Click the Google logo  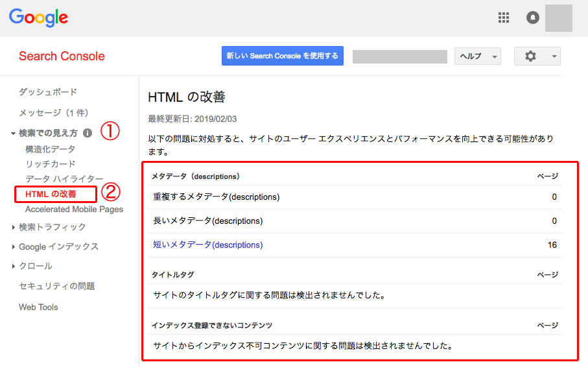(x=38, y=18)
